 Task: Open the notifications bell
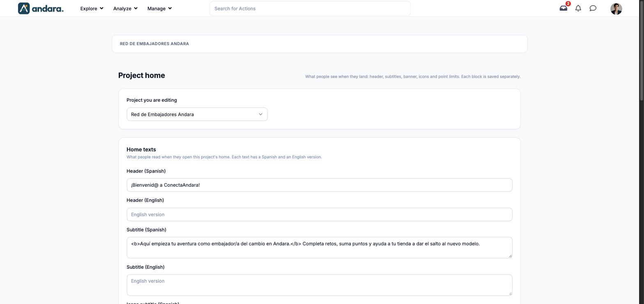578,8
